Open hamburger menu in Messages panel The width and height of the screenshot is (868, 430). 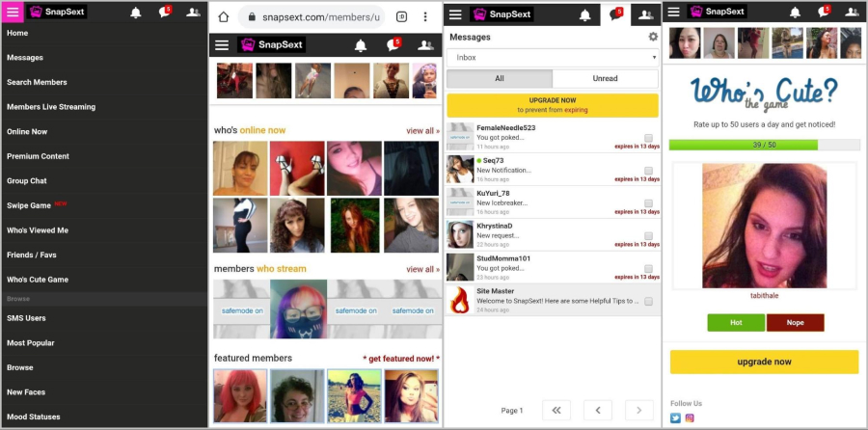(x=455, y=14)
